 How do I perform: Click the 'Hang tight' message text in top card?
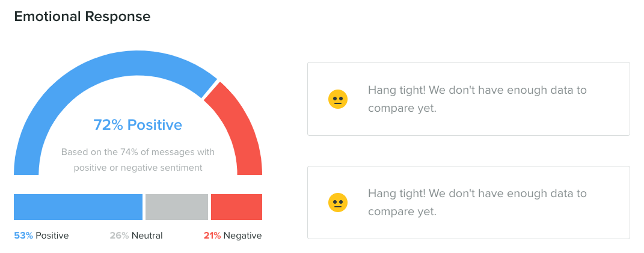(x=477, y=99)
